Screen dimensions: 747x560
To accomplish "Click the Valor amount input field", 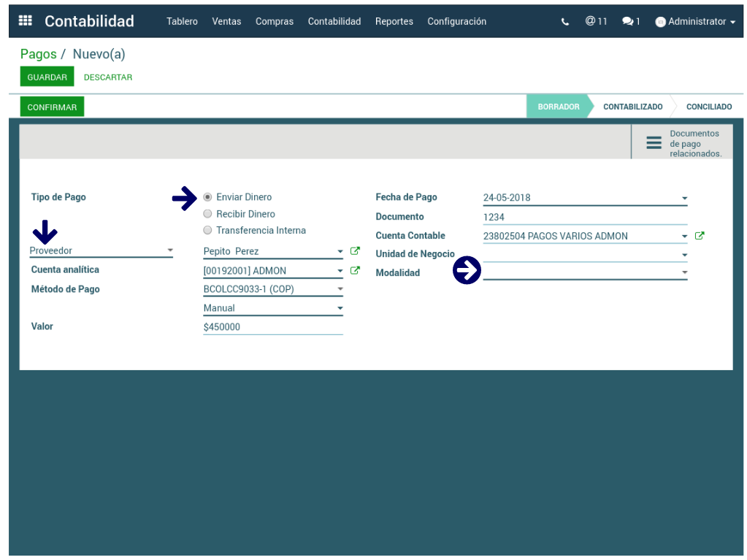I will pos(272,327).
